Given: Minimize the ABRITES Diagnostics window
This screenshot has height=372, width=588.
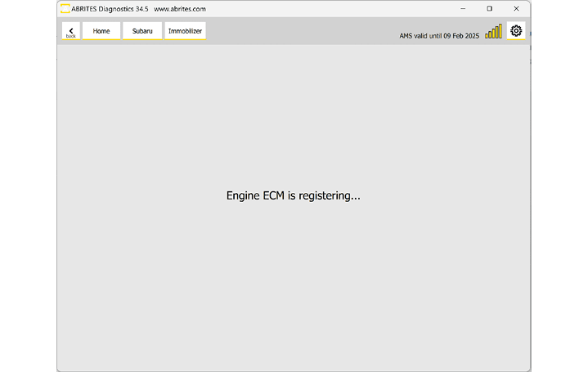Looking at the screenshot, I should pos(463,9).
